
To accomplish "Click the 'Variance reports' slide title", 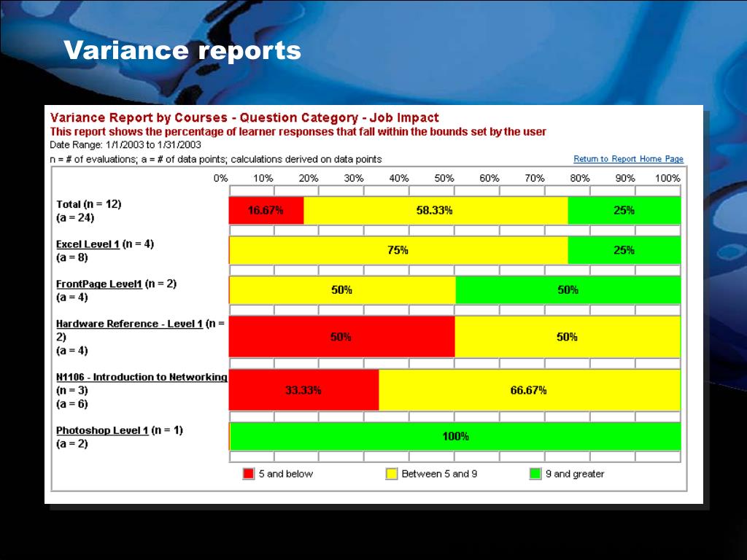I will click(x=182, y=50).
